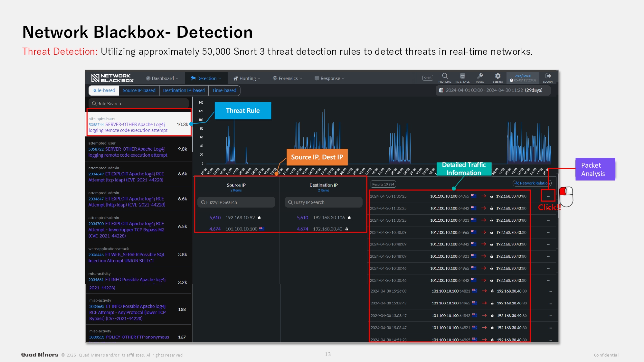Open the Tools wrench icon
The image size is (644, 362).
(480, 76)
